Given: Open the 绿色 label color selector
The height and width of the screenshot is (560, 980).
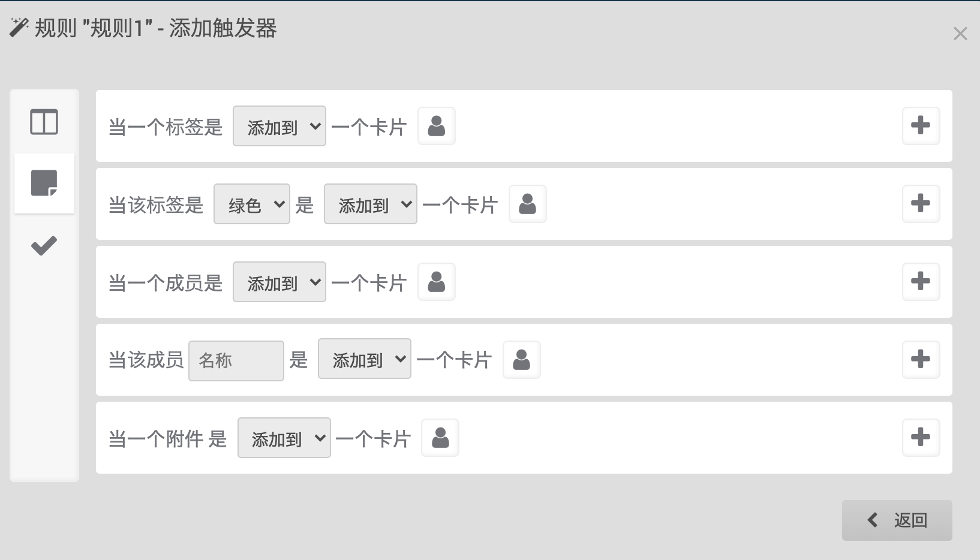Looking at the screenshot, I should [x=251, y=204].
